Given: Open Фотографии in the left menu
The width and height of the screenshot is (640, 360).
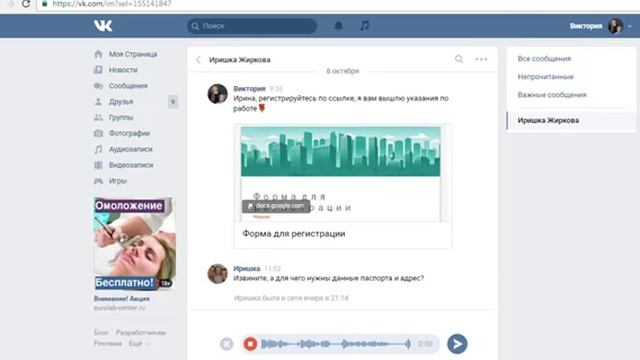Looking at the screenshot, I should 129,133.
